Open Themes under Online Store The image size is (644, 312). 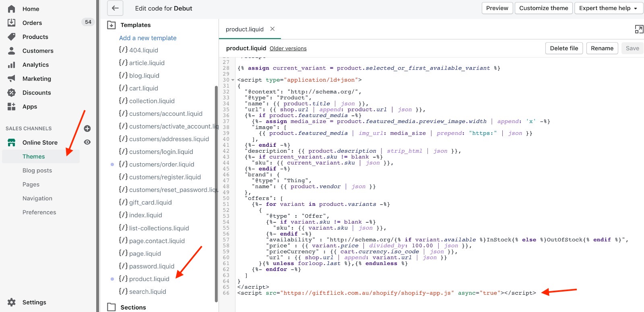pyautogui.click(x=34, y=156)
